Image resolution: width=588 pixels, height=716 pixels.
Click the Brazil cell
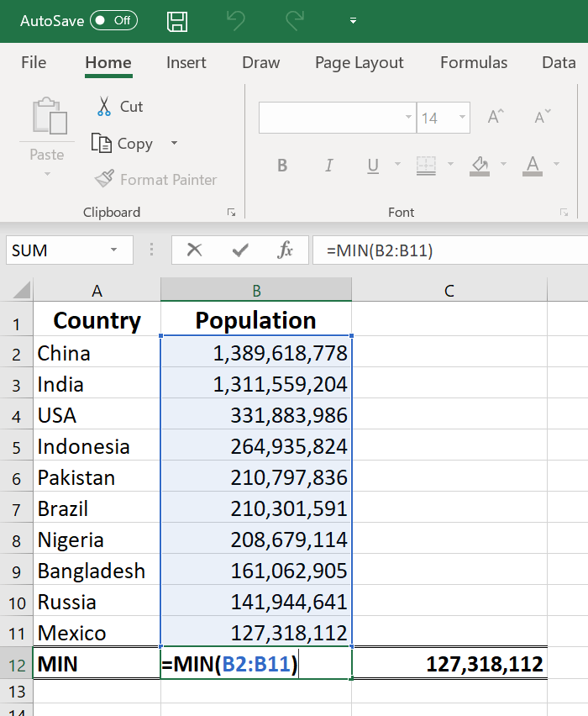[97, 508]
